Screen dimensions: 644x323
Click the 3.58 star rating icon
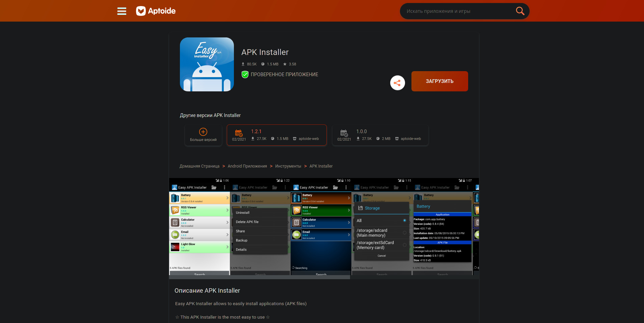pyautogui.click(x=285, y=64)
